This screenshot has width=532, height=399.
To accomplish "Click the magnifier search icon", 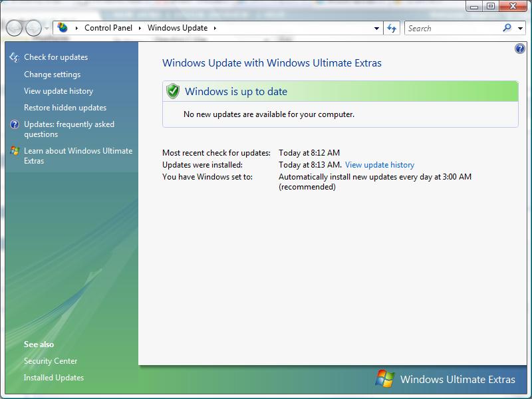I will coord(508,28).
